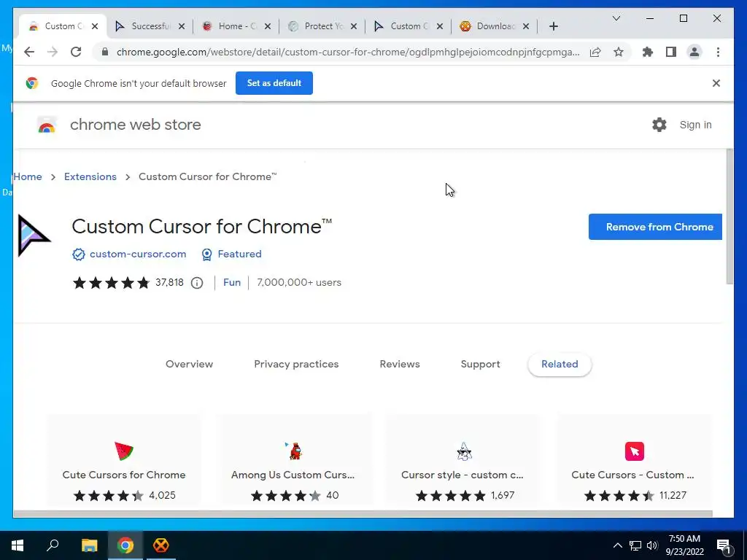747x560 pixels.
Task: Dismiss the default browser infobar
Action: click(716, 83)
